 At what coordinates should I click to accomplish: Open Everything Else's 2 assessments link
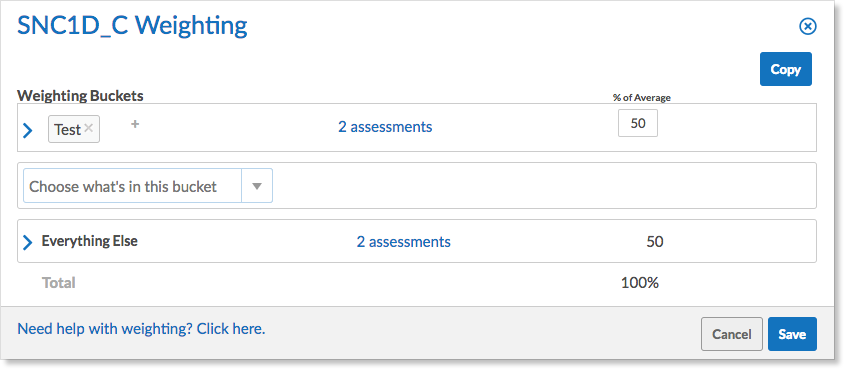tap(404, 242)
